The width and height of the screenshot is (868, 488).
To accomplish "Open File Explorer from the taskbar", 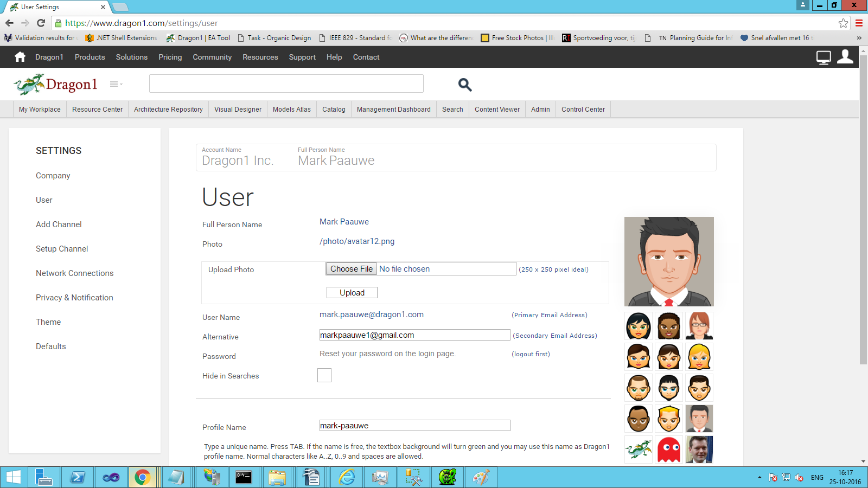I will (277, 477).
